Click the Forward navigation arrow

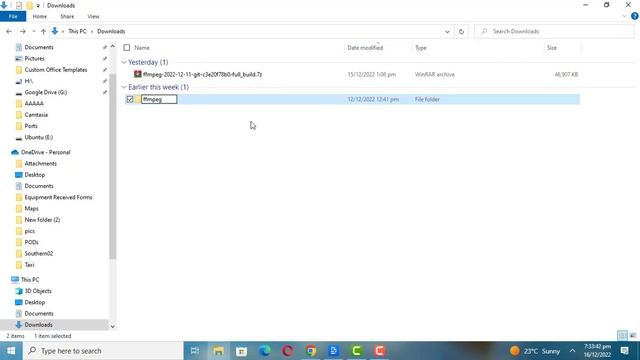23,31
